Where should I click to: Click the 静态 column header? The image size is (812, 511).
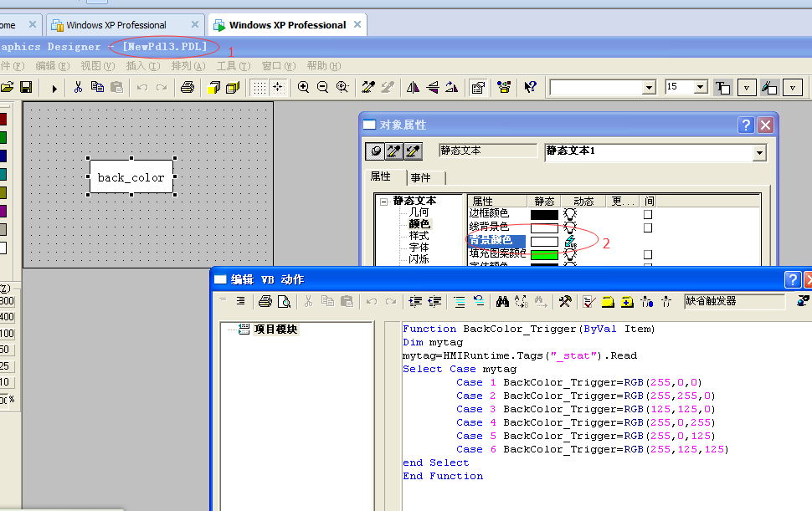click(x=544, y=202)
